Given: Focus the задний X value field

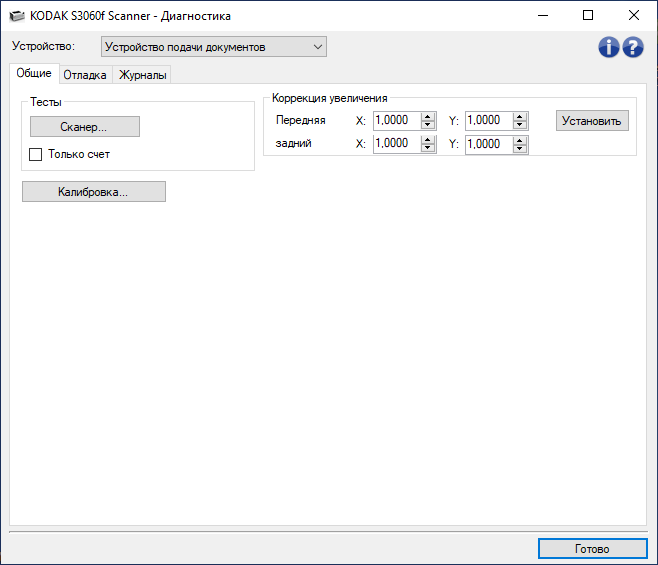Looking at the screenshot, I should [x=397, y=144].
